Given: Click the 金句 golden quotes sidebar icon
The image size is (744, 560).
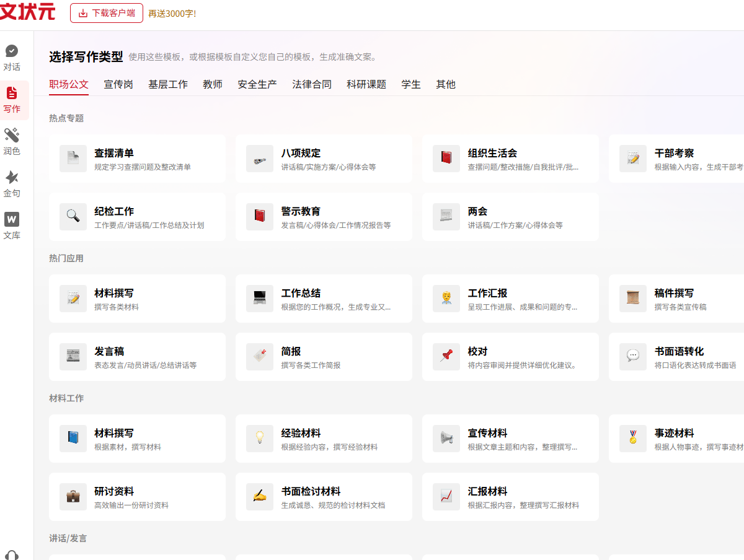Looking at the screenshot, I should pos(12,178).
